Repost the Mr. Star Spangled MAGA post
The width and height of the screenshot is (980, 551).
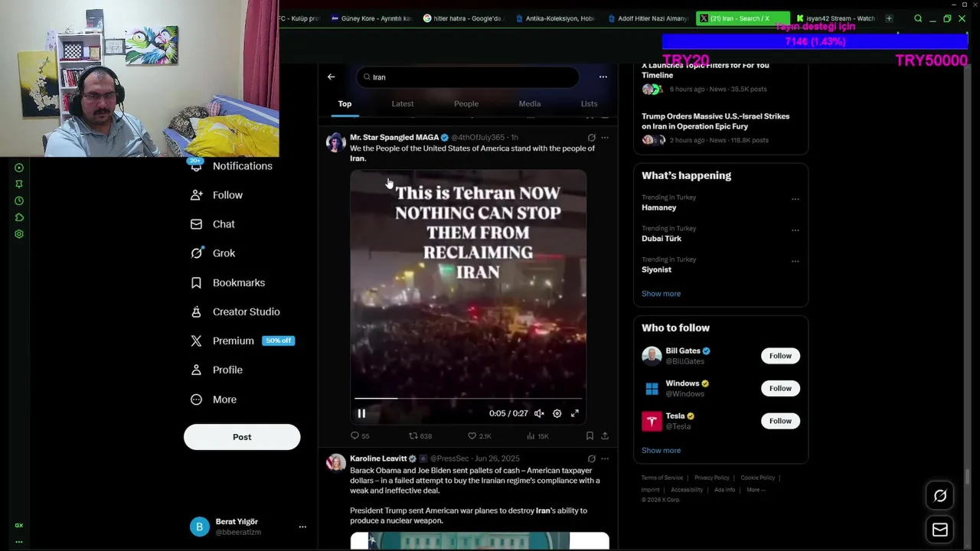point(420,435)
